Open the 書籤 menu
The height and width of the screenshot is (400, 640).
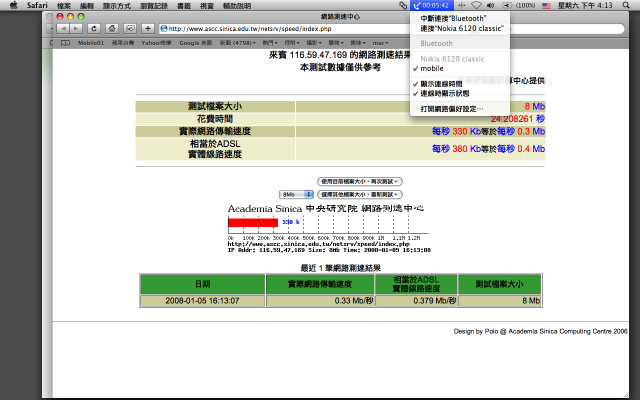[184, 6]
